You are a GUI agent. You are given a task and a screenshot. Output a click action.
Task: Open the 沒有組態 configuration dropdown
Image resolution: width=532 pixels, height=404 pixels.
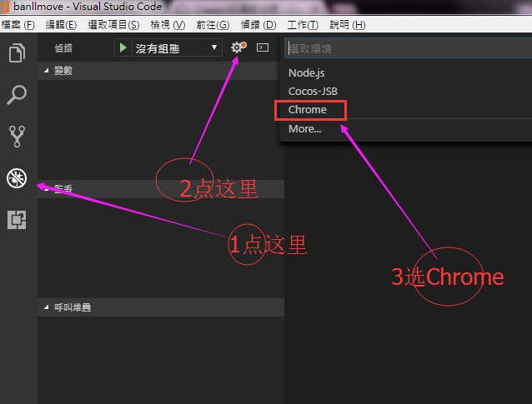[177, 47]
